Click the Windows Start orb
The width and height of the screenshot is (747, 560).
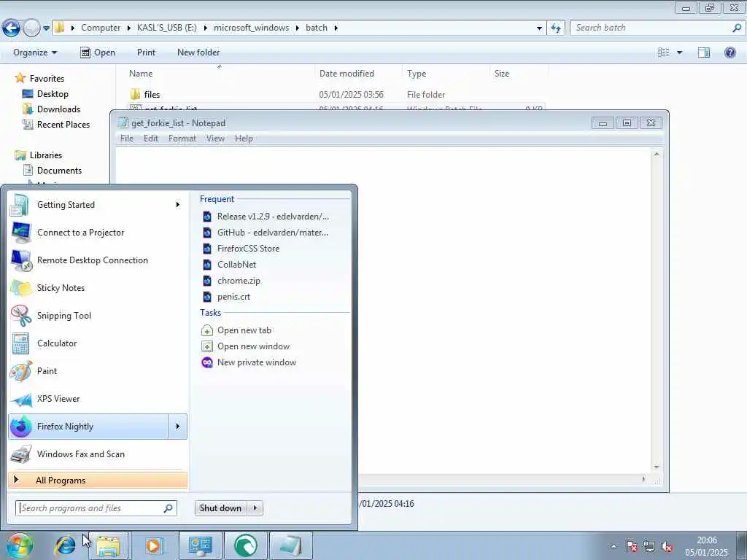tap(19, 545)
